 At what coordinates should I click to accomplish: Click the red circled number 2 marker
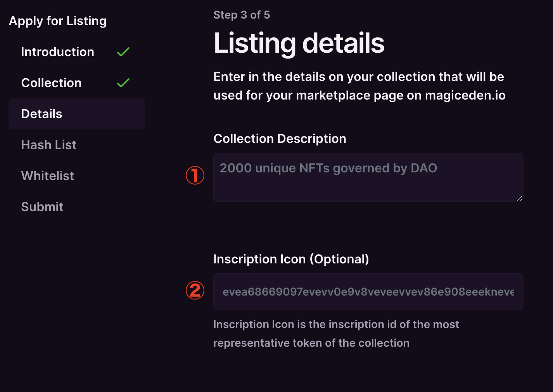click(x=195, y=291)
